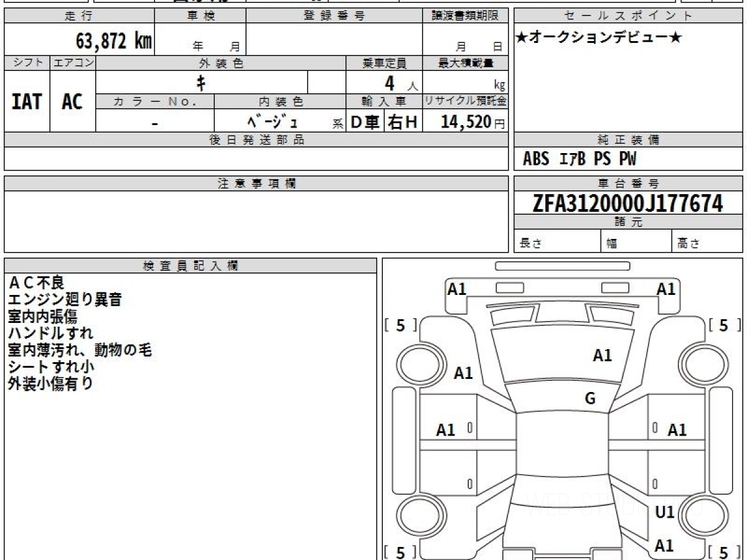Select the 純正装備 header
The image size is (747, 560).
pyautogui.click(x=628, y=140)
